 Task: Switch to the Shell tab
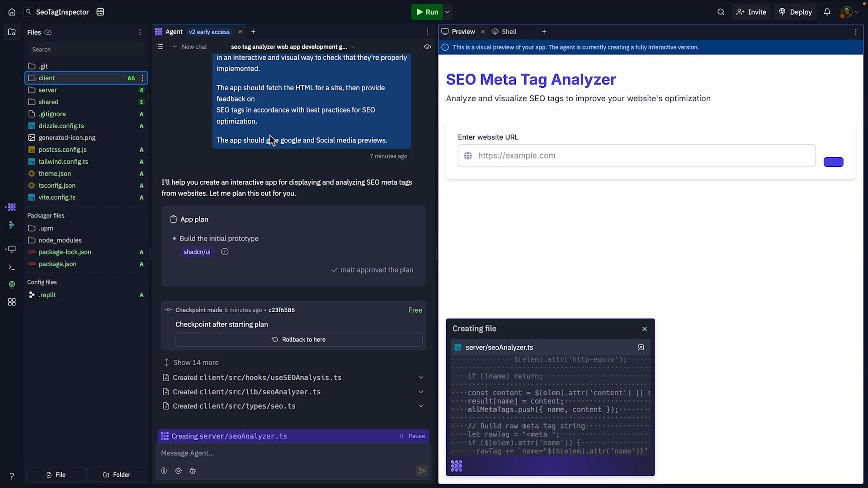tap(509, 32)
